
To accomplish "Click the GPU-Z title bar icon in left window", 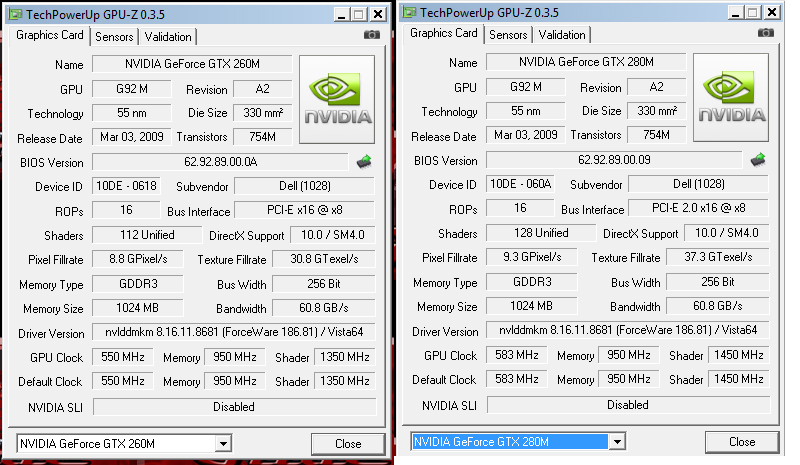I will [x=16, y=14].
